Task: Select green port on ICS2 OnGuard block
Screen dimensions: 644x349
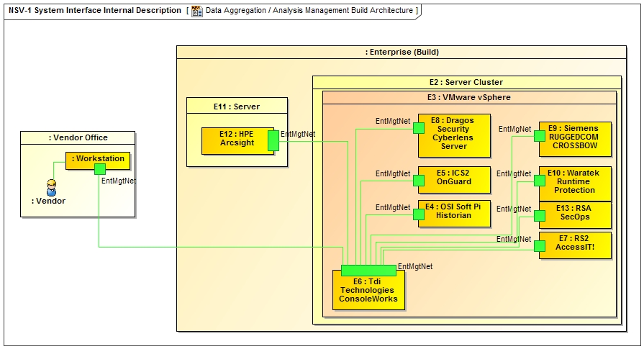Action: click(419, 180)
